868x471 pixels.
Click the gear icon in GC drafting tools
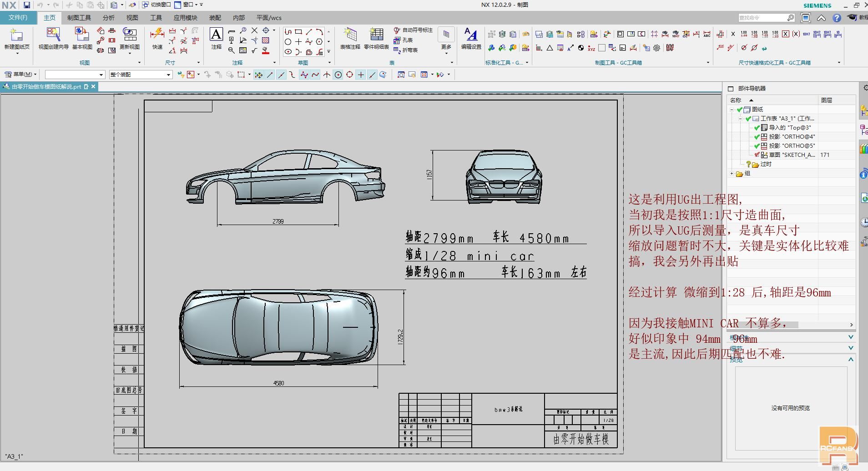click(656, 48)
